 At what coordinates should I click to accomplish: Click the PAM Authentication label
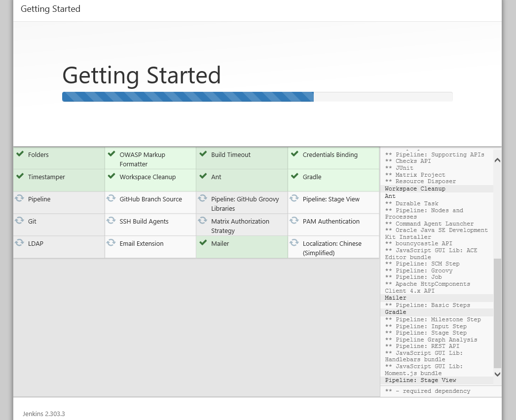(x=331, y=222)
